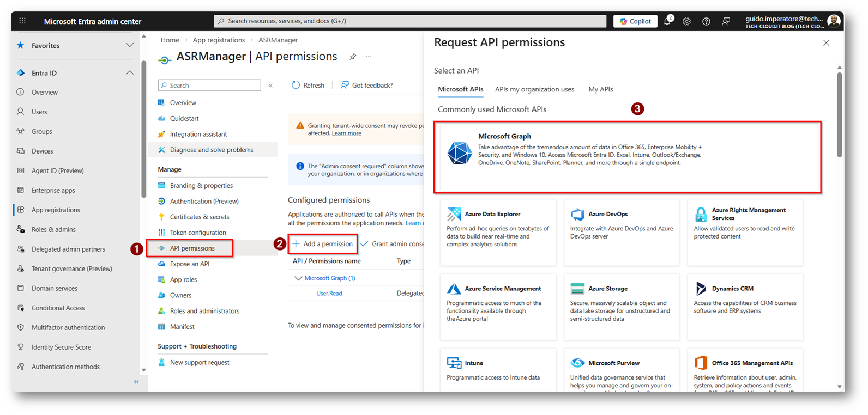Click the Conditional Access icon
Image resolution: width=868 pixels, height=415 pixels.
pyautogui.click(x=21, y=308)
